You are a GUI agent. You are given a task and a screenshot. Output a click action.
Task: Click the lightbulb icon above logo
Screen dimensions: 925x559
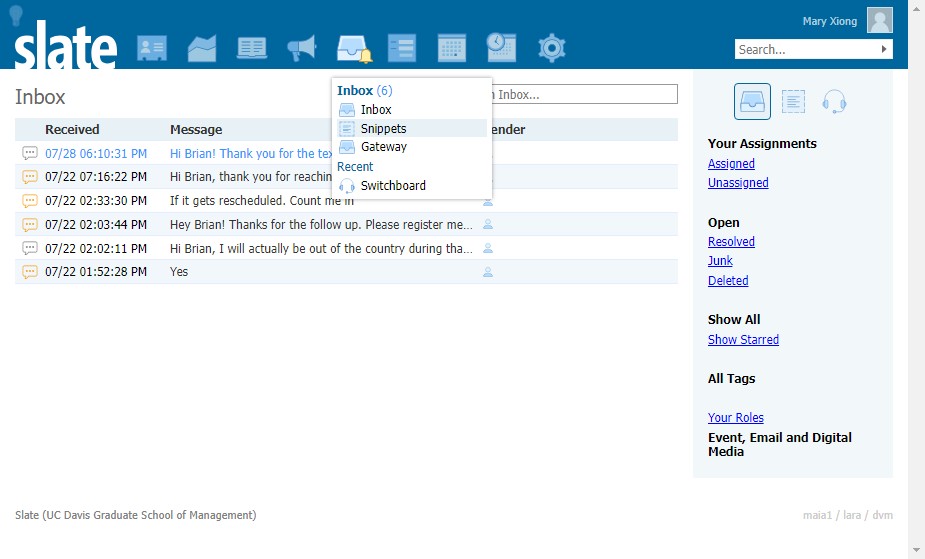[17, 15]
